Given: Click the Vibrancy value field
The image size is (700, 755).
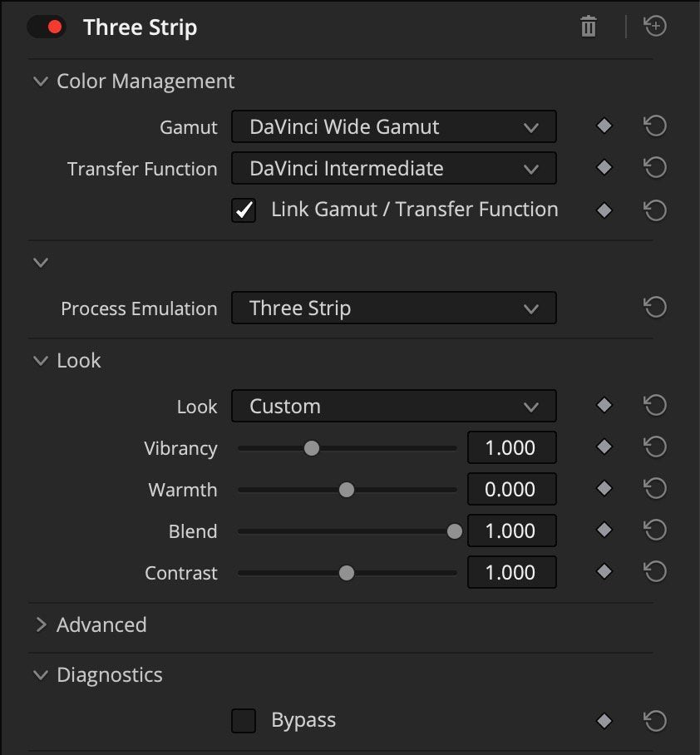Looking at the screenshot, I should [x=512, y=448].
